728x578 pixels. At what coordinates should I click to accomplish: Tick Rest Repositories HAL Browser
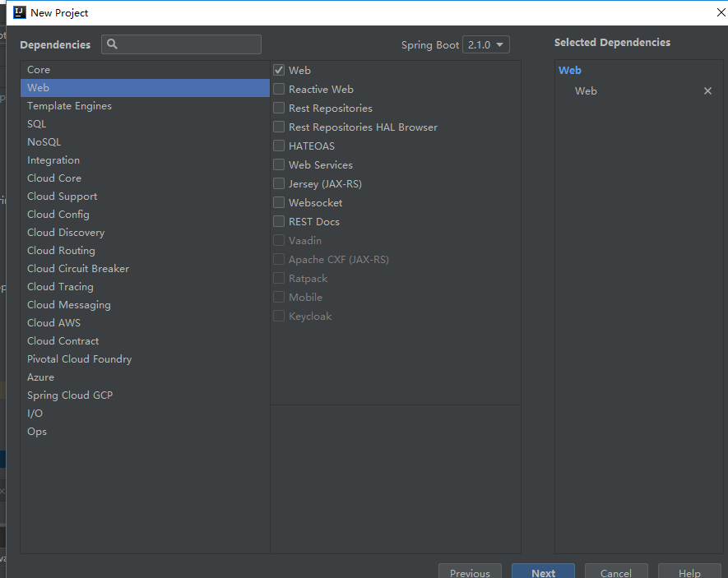[x=279, y=127]
